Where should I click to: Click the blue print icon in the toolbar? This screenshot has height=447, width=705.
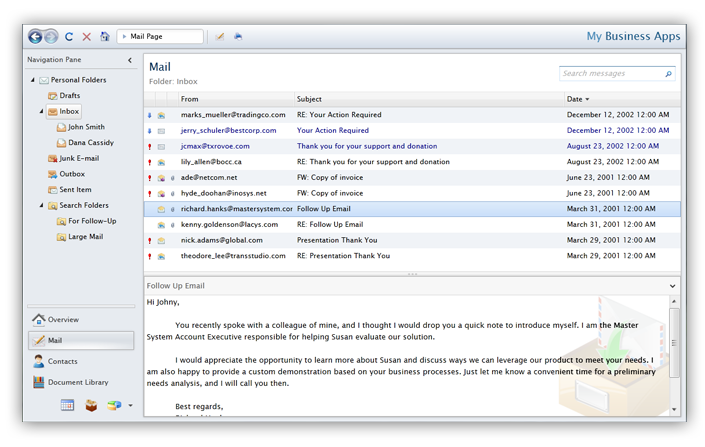(x=238, y=36)
